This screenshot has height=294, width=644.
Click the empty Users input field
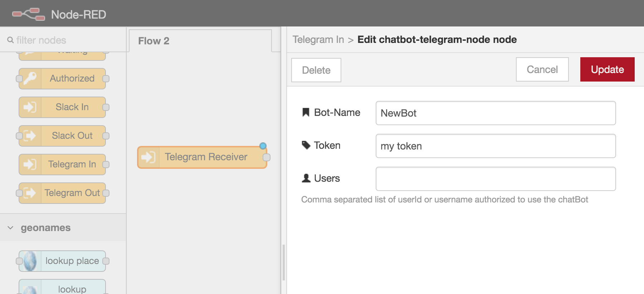(x=496, y=179)
